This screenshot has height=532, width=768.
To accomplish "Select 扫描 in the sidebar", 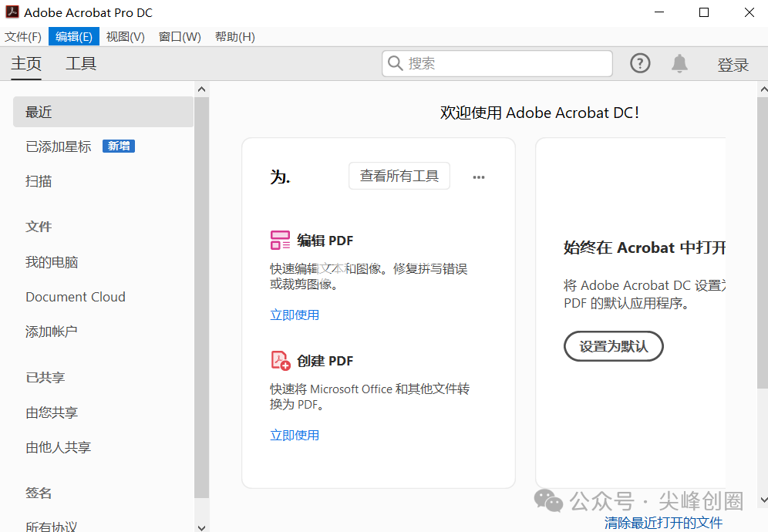I will [39, 181].
